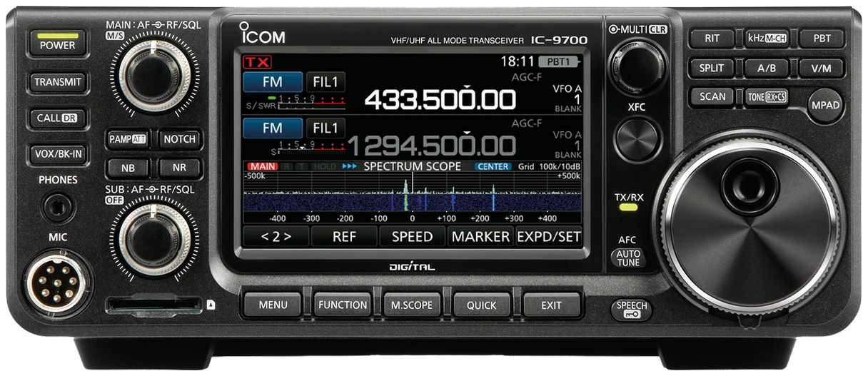
Task: Tap the main S/SWR meter
Action: point(295,101)
